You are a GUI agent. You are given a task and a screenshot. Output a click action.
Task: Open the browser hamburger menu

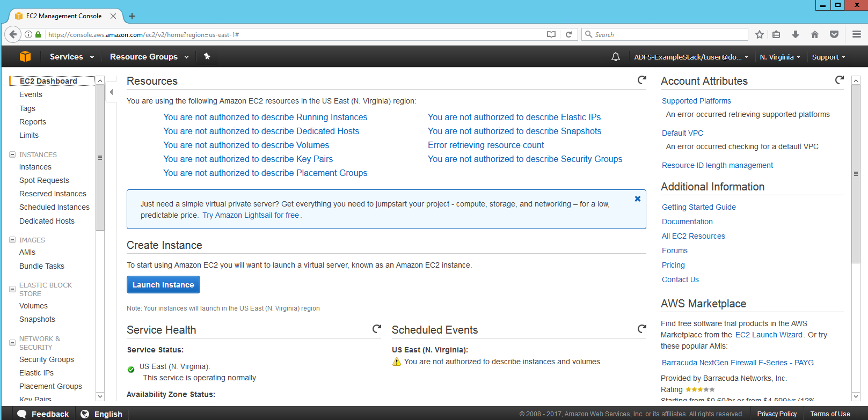coord(857,34)
